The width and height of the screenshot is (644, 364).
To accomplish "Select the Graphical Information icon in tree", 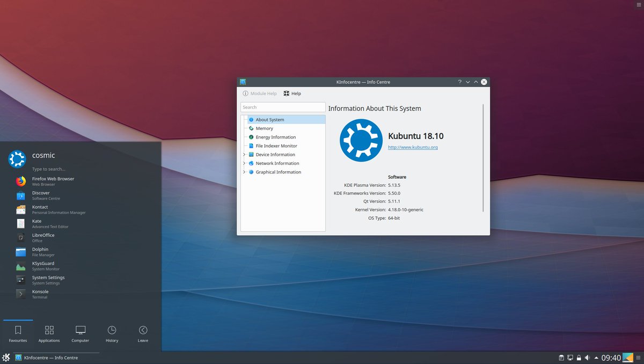I will click(x=251, y=172).
